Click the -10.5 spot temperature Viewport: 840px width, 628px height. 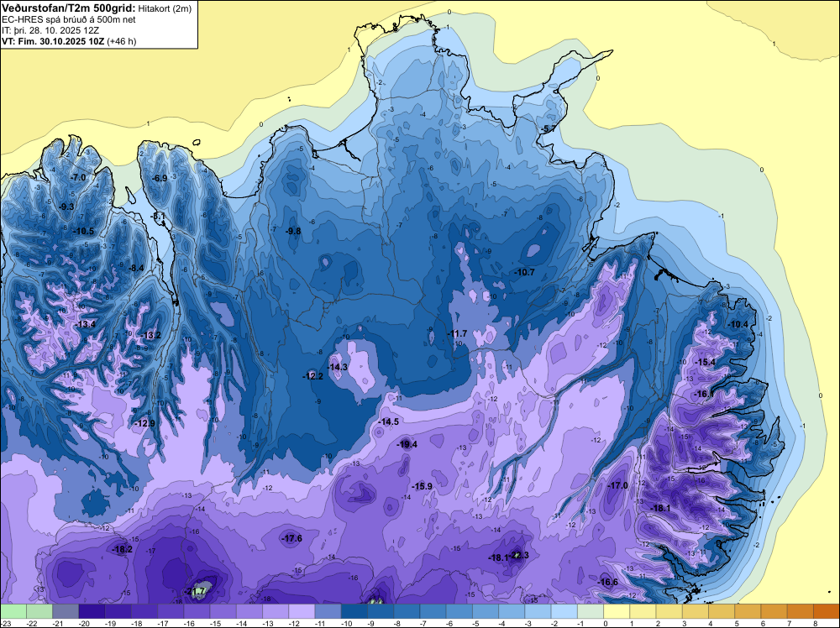[83, 231]
